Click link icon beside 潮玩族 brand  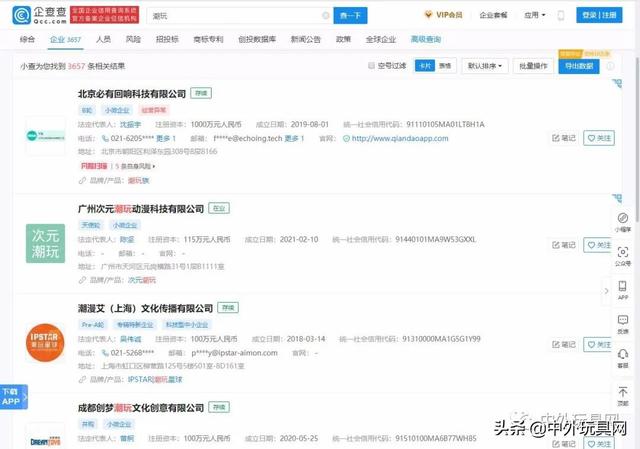(82, 180)
